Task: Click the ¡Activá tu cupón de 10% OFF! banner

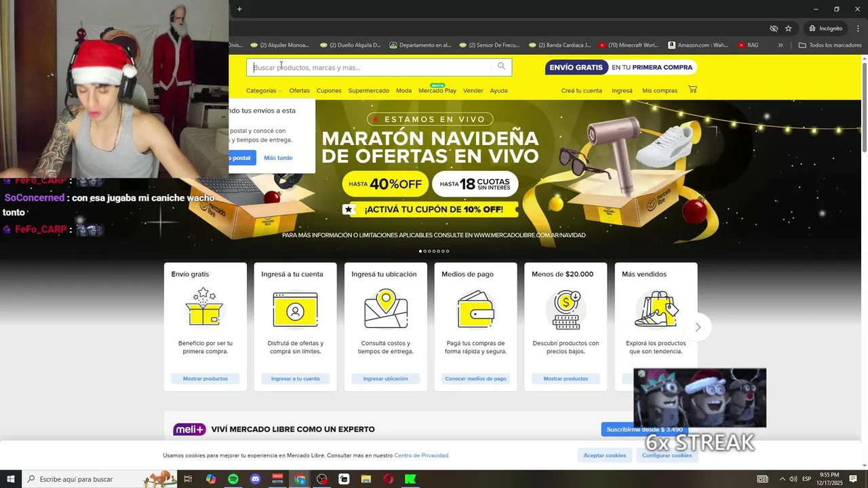Action: 430,209
